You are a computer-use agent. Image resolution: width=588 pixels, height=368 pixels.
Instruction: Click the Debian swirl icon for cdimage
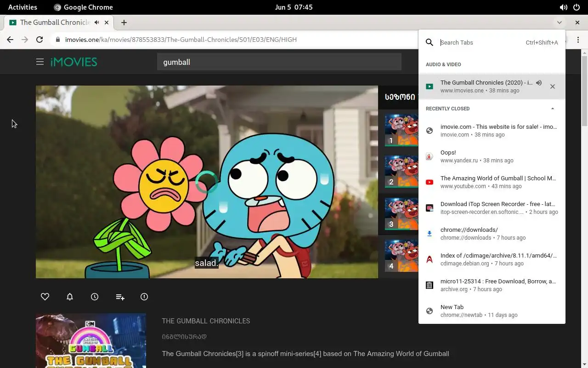pos(430,259)
